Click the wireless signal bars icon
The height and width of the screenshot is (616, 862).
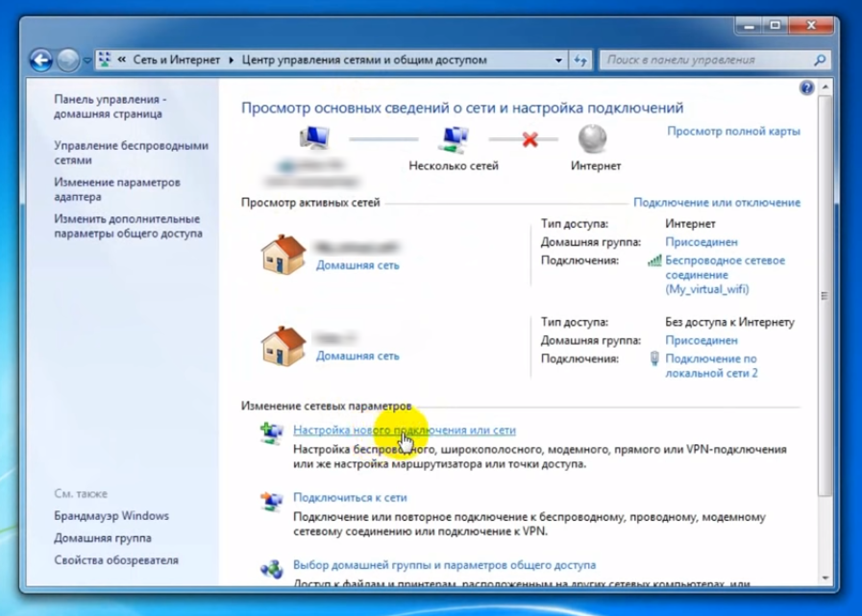coord(654,260)
